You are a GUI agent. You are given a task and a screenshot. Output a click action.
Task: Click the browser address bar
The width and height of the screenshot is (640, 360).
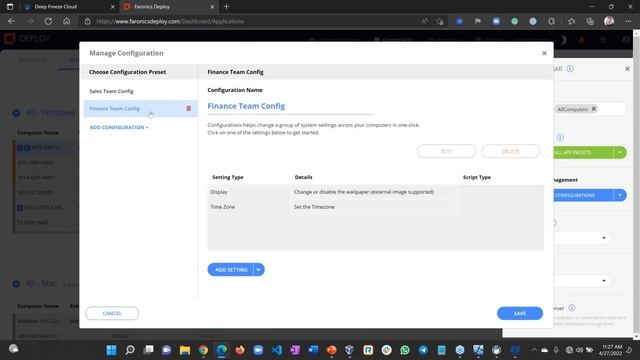coord(253,21)
